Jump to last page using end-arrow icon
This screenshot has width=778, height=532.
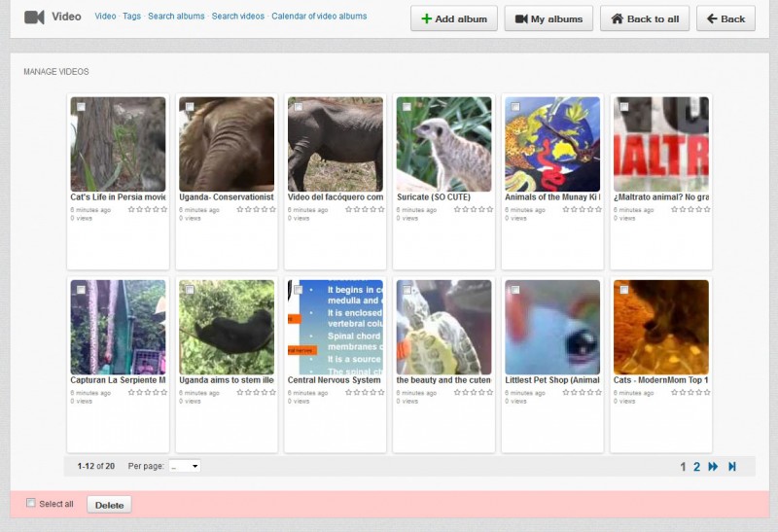pyautogui.click(x=732, y=467)
